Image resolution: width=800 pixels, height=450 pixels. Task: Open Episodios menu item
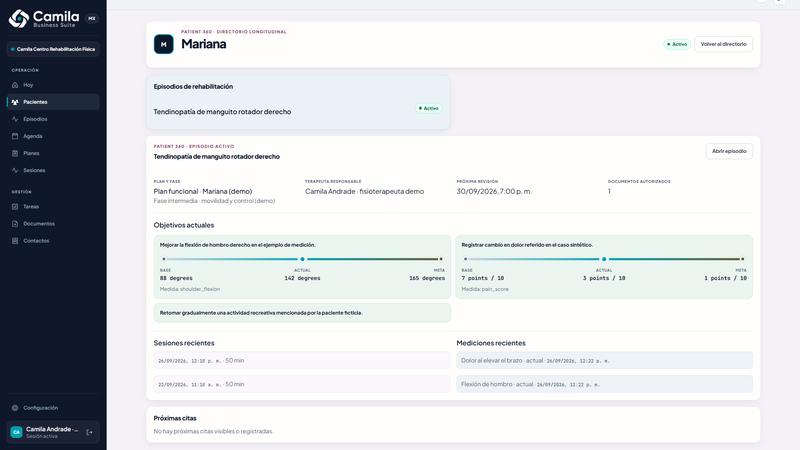pos(53,119)
